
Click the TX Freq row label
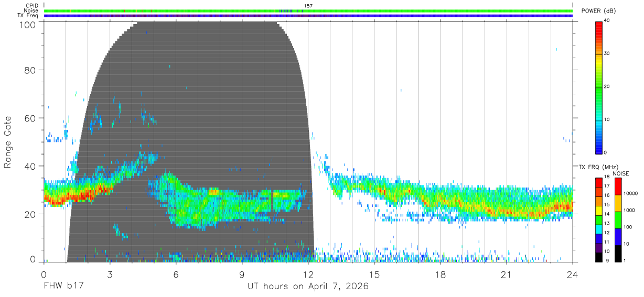[28, 16]
